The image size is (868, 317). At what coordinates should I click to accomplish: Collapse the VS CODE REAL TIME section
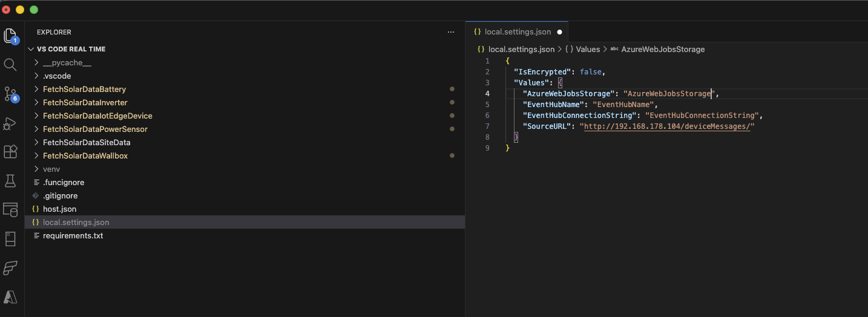point(71,49)
